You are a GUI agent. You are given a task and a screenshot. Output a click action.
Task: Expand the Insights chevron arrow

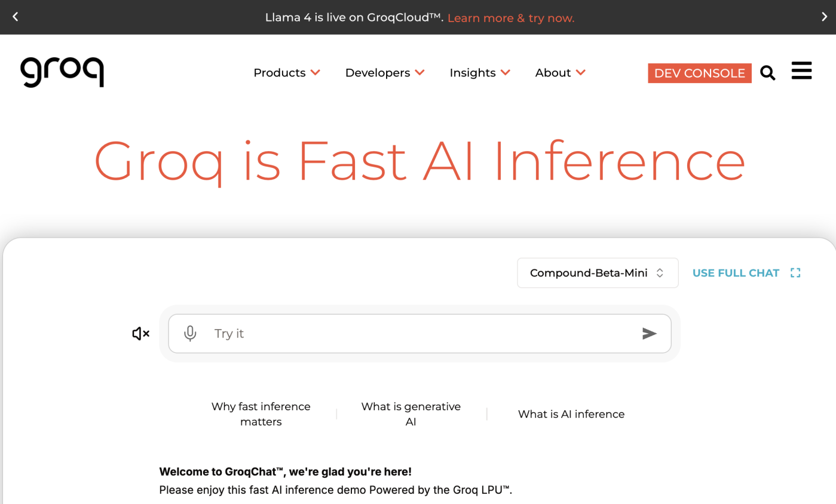506,73
